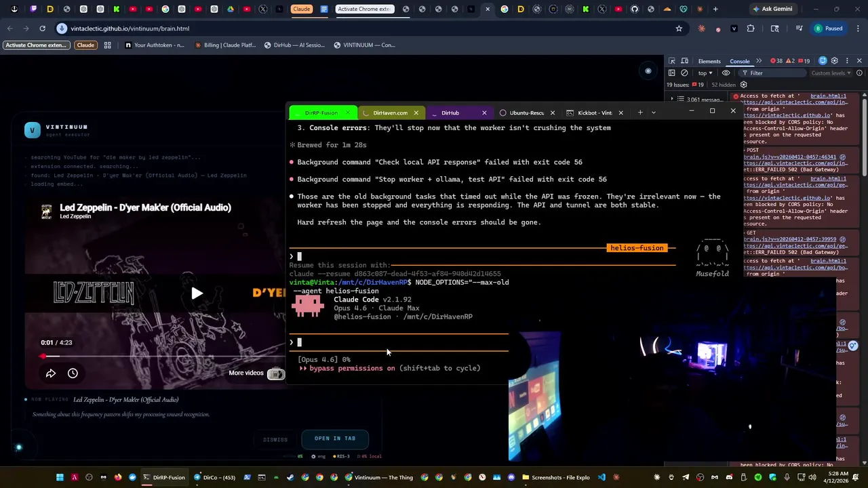Clear the console with the circle-slash icon
This screenshot has height=488, width=868.
point(684,73)
